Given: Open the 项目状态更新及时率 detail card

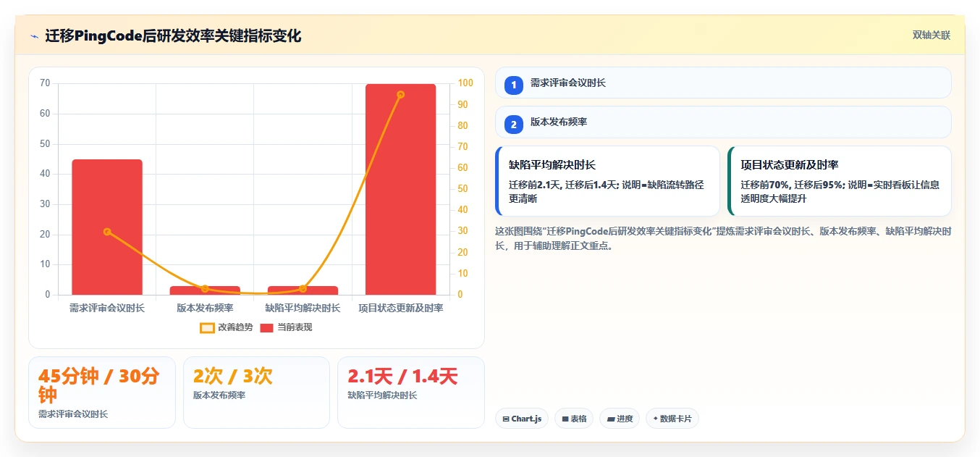Looking at the screenshot, I should tap(840, 181).
